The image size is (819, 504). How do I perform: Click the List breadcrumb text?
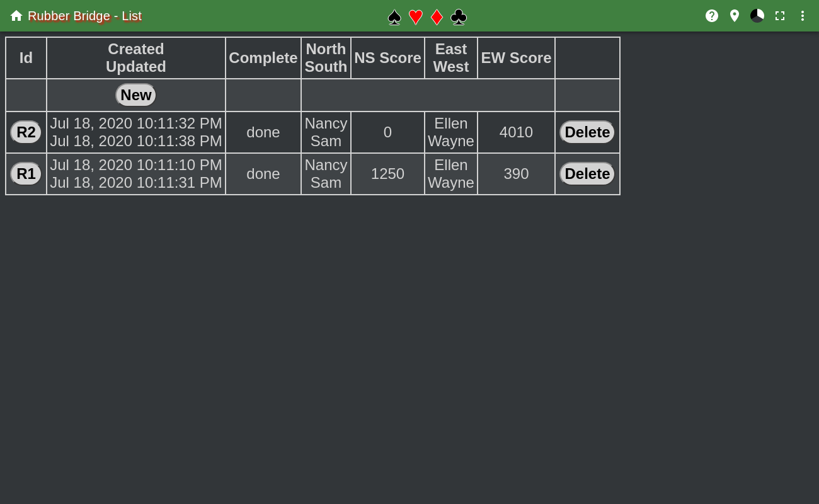pyautogui.click(x=132, y=16)
